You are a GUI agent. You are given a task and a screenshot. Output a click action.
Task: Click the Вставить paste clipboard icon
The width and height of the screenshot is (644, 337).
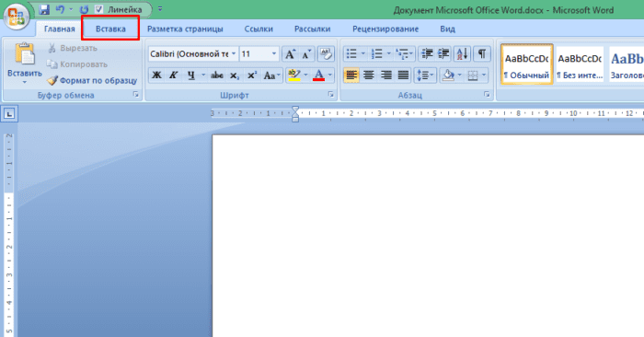pyautogui.click(x=25, y=53)
